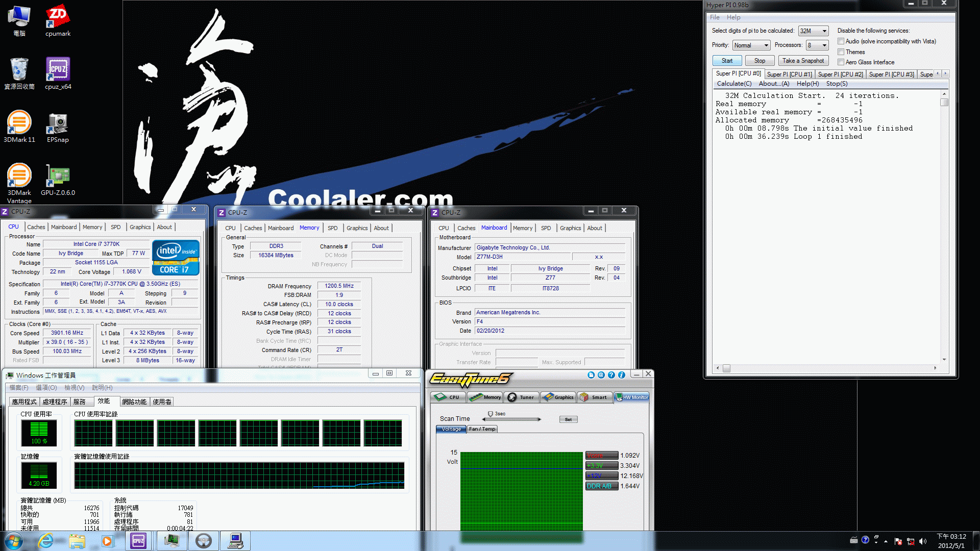Enable Audio service disable checkbox
This screenshot has height=551, width=980.
841,41
